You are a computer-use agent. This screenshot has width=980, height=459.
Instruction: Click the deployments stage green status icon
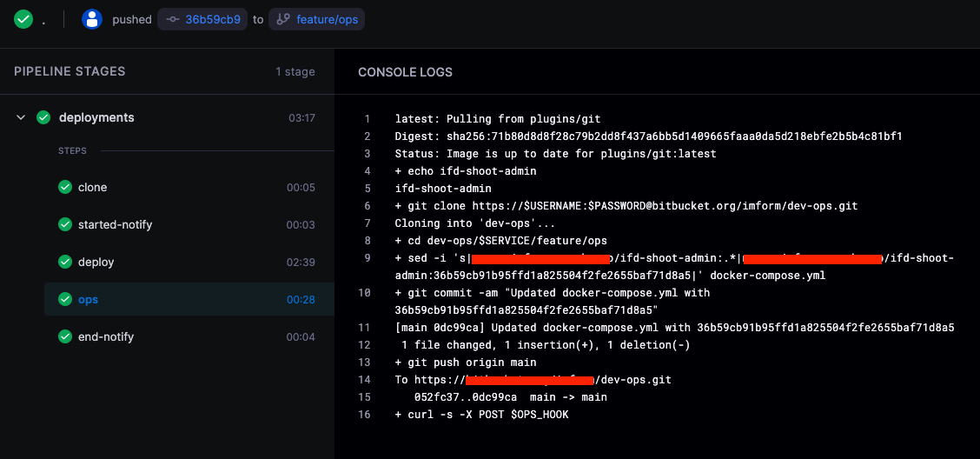click(43, 117)
